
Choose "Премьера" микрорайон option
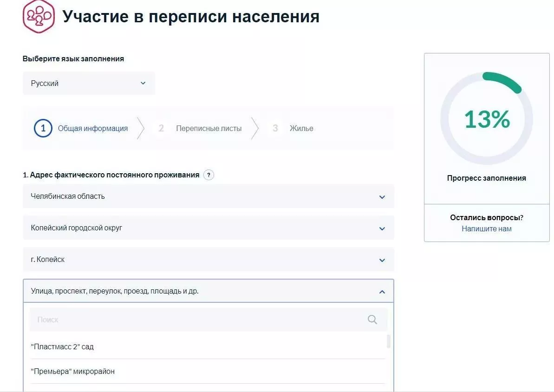tap(73, 371)
